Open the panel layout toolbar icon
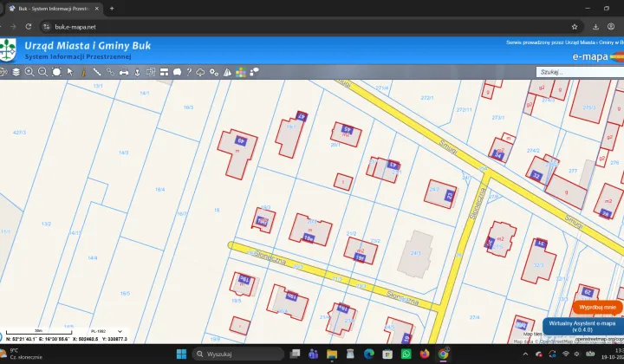The height and width of the screenshot is (364, 624). point(164,72)
